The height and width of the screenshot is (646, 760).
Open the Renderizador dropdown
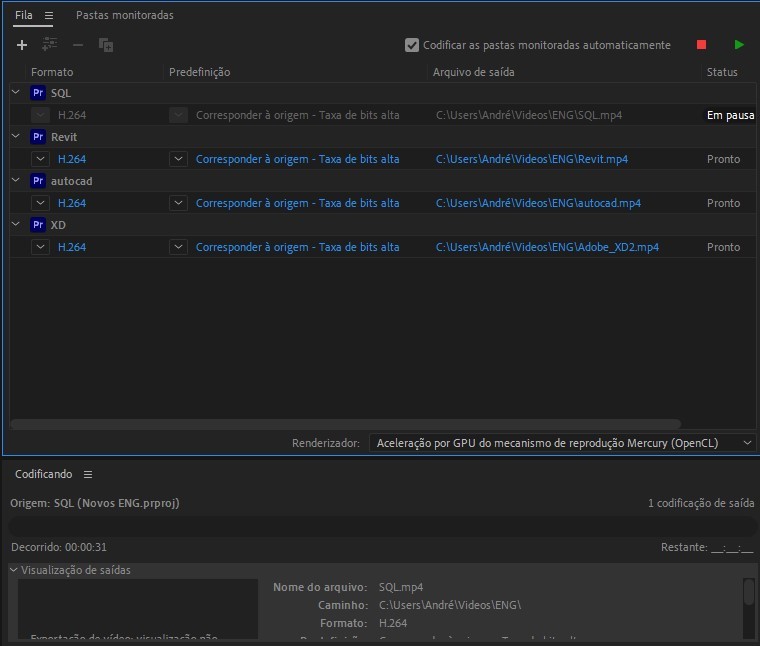[x=562, y=442]
